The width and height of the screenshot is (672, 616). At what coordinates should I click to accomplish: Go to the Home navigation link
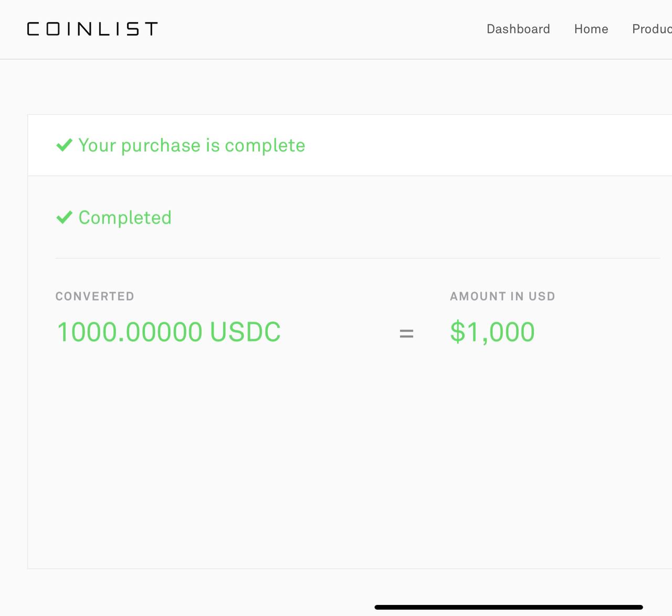coord(591,29)
